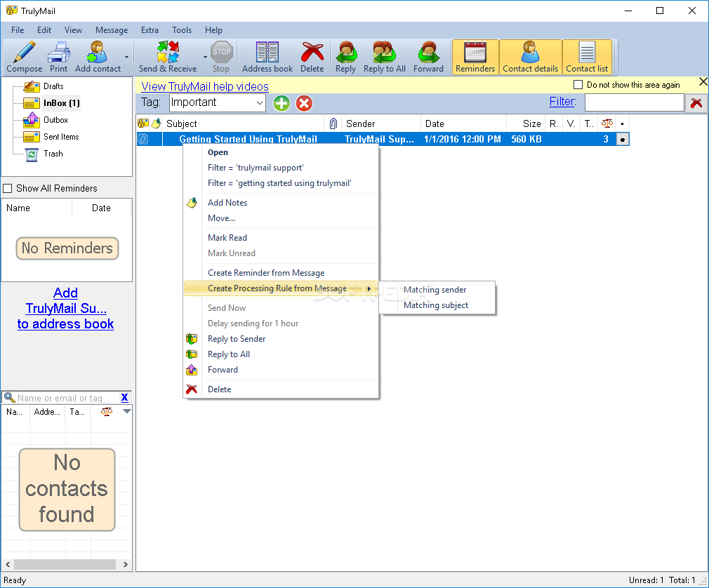The width and height of the screenshot is (709, 588).
Task: Click the scales column header icon
Action: pos(607,123)
